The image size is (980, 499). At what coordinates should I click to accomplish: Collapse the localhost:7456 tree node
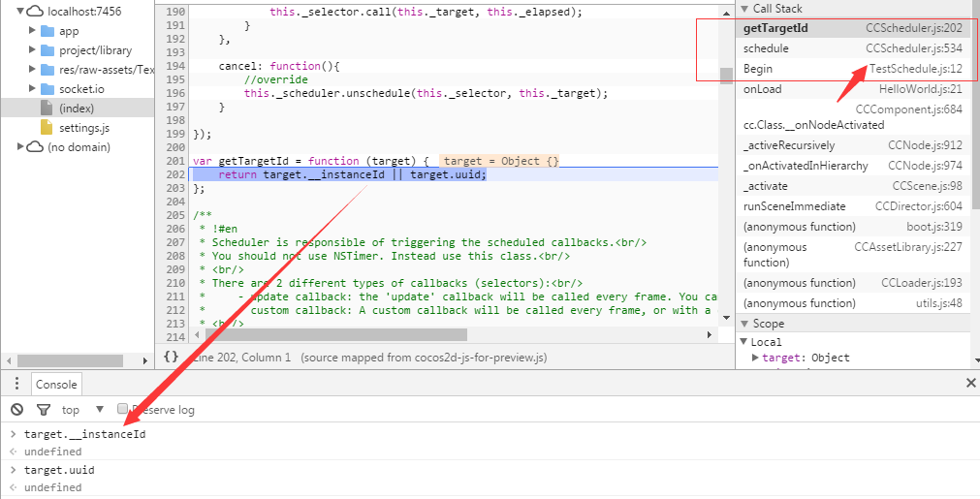20,11
